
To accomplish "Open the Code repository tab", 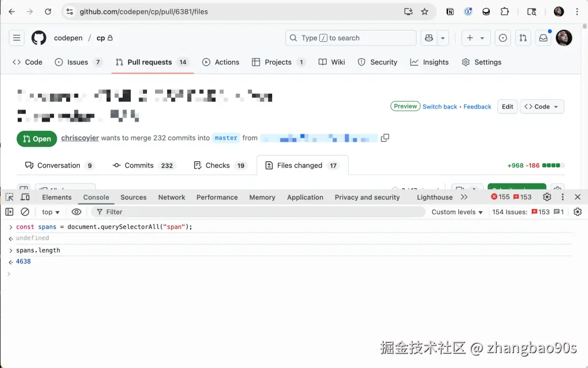I will [28, 62].
